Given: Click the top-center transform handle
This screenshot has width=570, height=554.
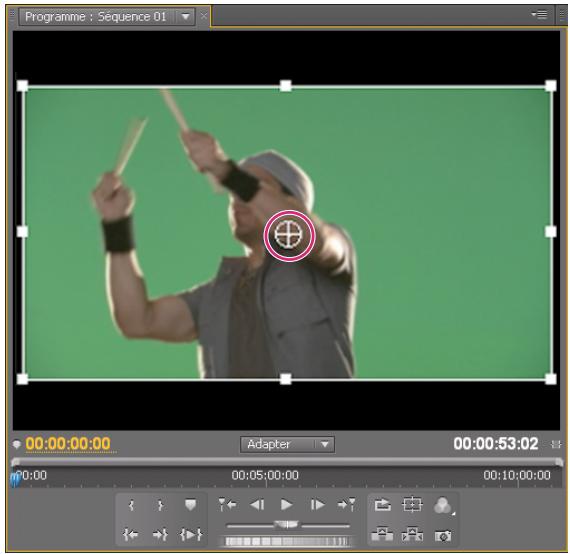Looking at the screenshot, I should coord(286,86).
